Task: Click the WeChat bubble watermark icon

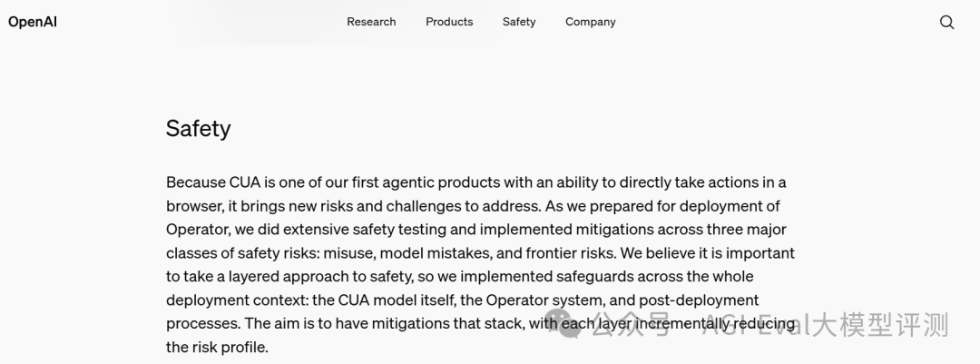Action: [563, 323]
